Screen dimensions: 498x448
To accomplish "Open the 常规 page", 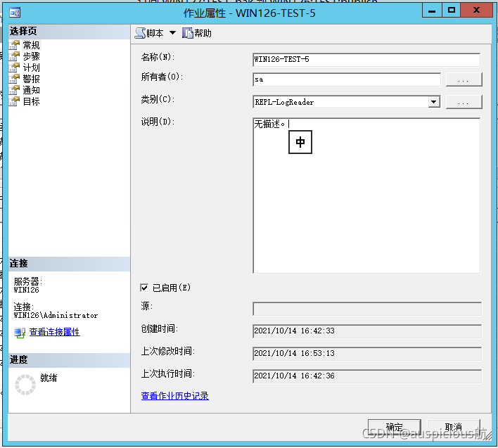I will pos(31,45).
